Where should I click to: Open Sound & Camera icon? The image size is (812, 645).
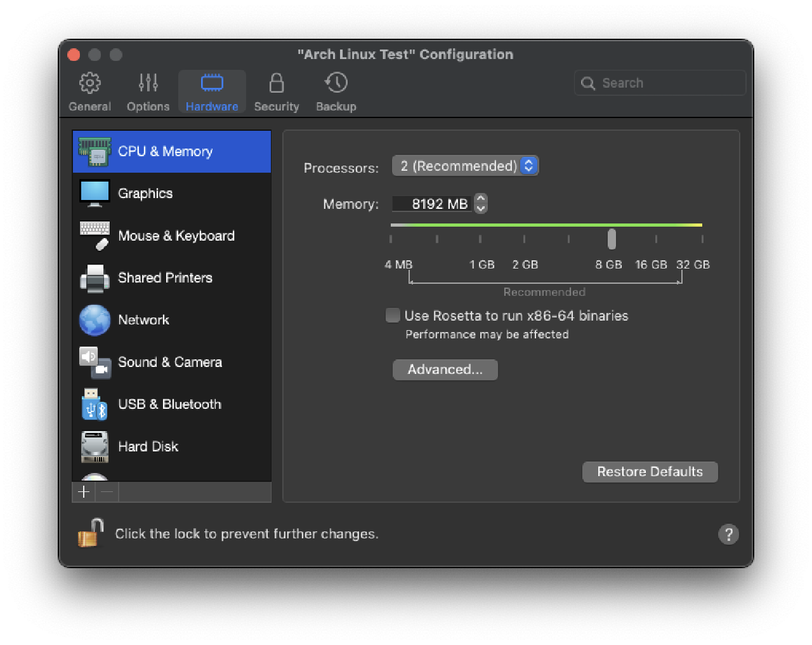pos(95,362)
